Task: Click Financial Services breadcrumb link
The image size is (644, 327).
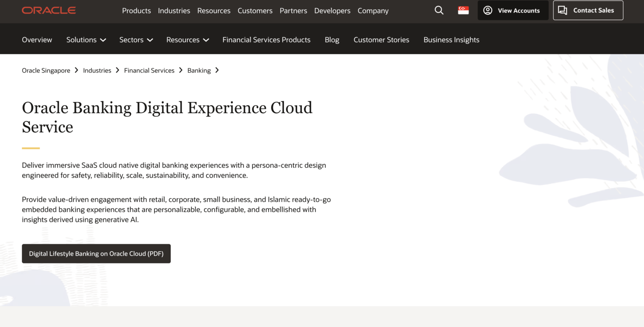Action: 149,70
